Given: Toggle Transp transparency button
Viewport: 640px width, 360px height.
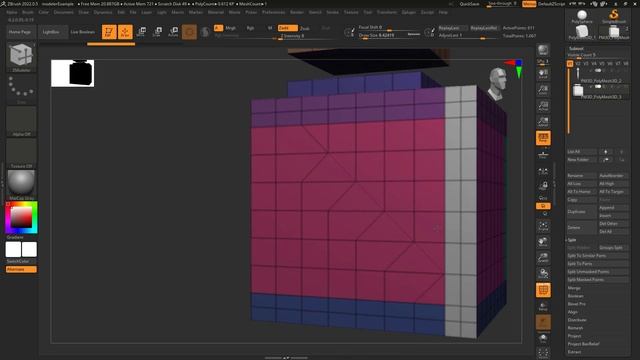Looking at the screenshot, I should tap(543, 306).
